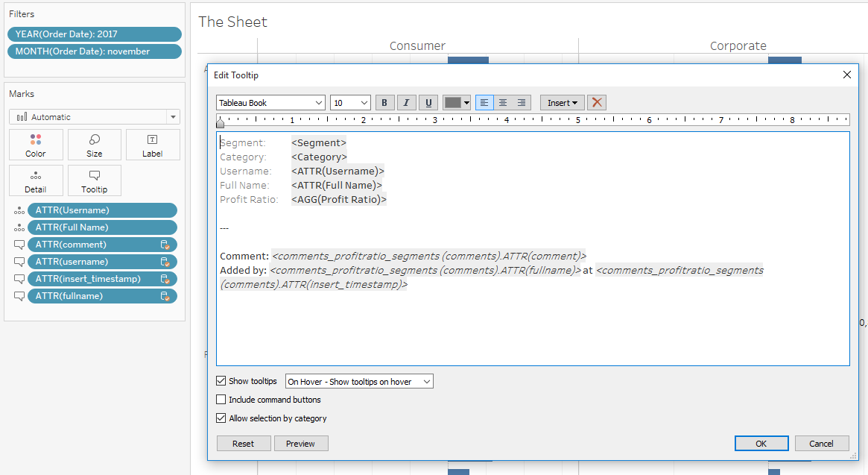Select MONTH(Order Date): november filter pill

[95, 51]
